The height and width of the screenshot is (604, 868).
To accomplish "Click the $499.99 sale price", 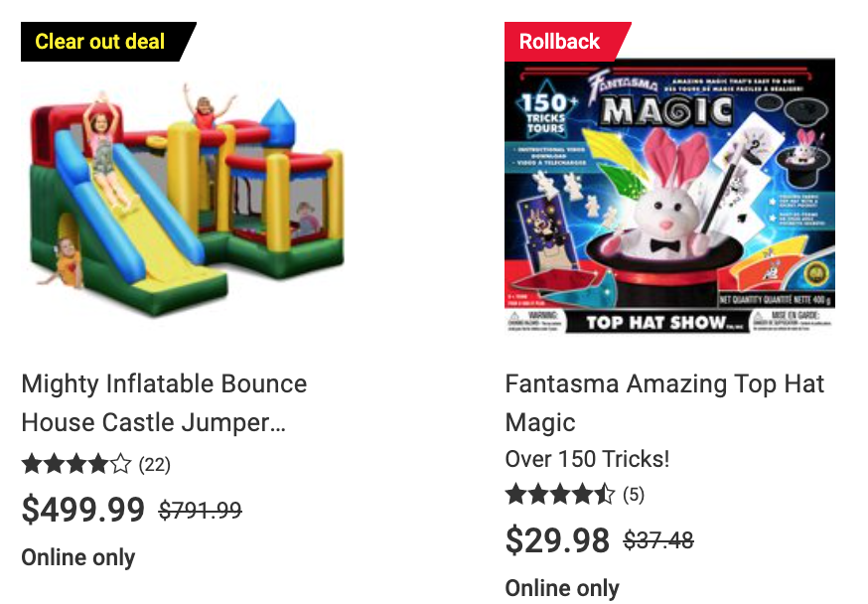I will 83,510.
